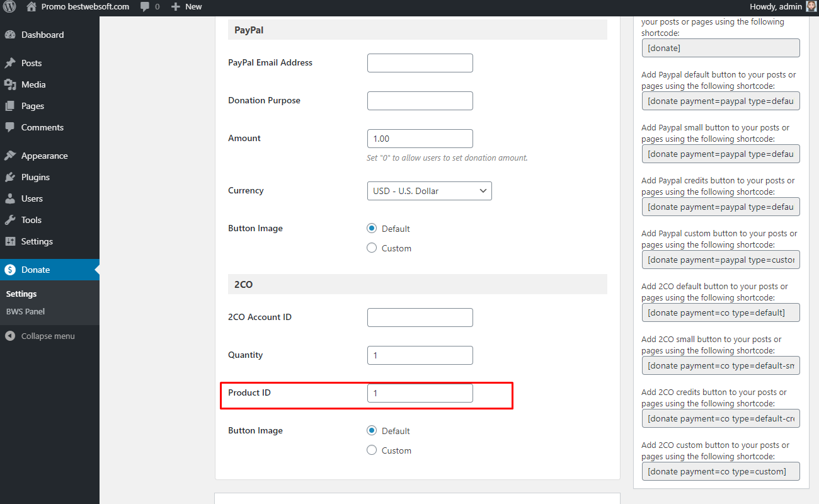Click Howdy, admin account link
Viewport: 819px width, 504px height.
[776, 6]
